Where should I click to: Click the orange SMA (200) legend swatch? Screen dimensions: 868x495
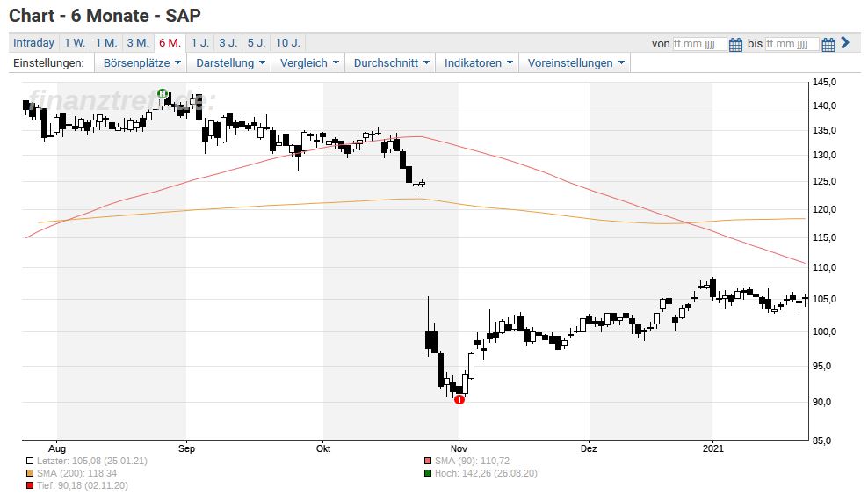pyautogui.click(x=30, y=473)
